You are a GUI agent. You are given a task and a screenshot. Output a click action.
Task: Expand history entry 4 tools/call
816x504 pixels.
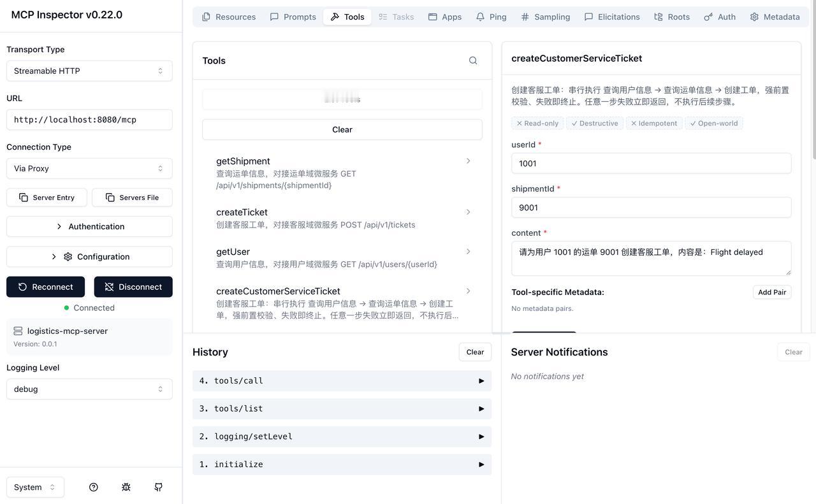[342, 380]
